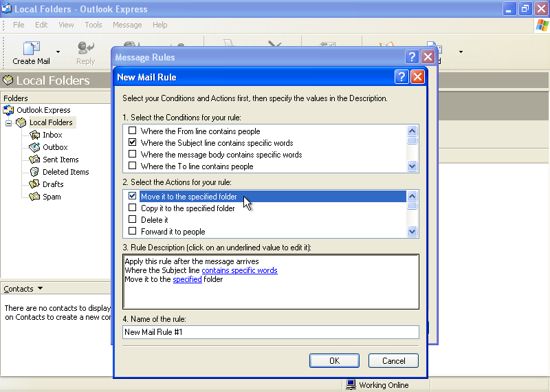Open the View menu
550x392 pixels.
tap(66, 25)
